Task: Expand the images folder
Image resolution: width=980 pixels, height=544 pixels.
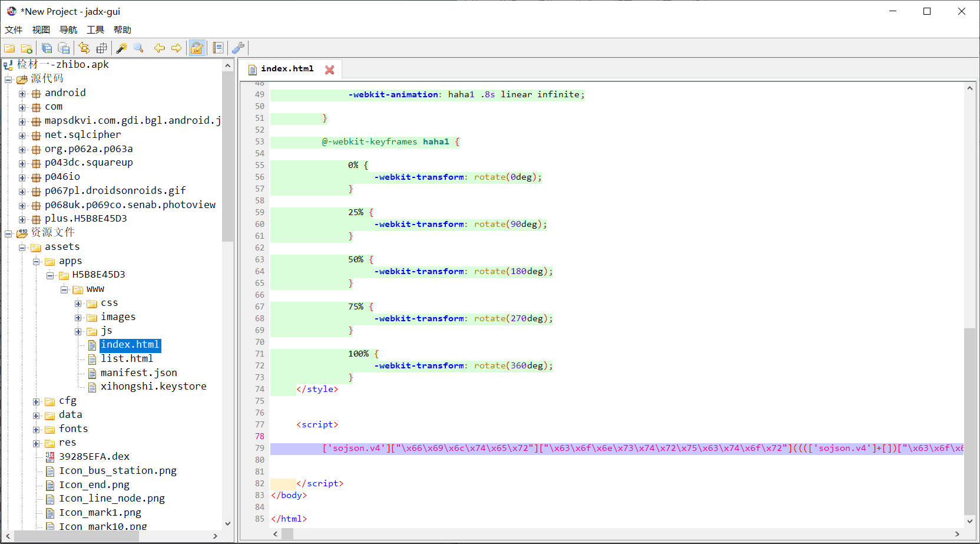Action: point(78,318)
